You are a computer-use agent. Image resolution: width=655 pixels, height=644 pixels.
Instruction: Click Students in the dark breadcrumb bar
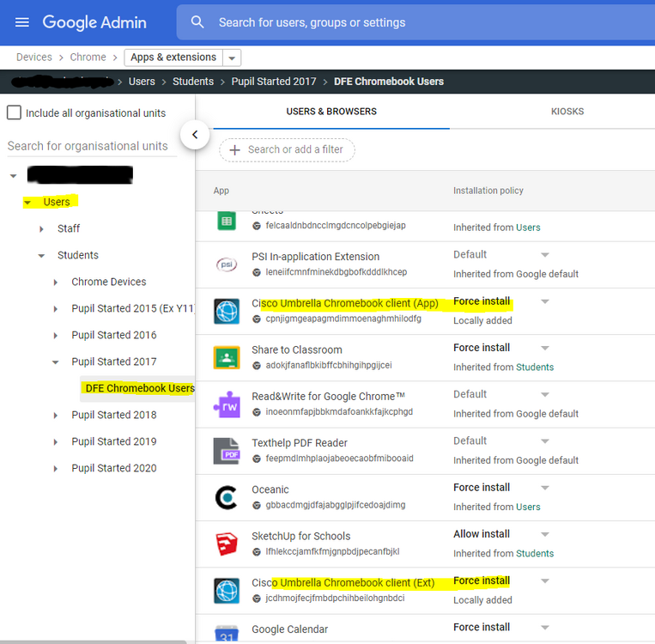point(193,82)
